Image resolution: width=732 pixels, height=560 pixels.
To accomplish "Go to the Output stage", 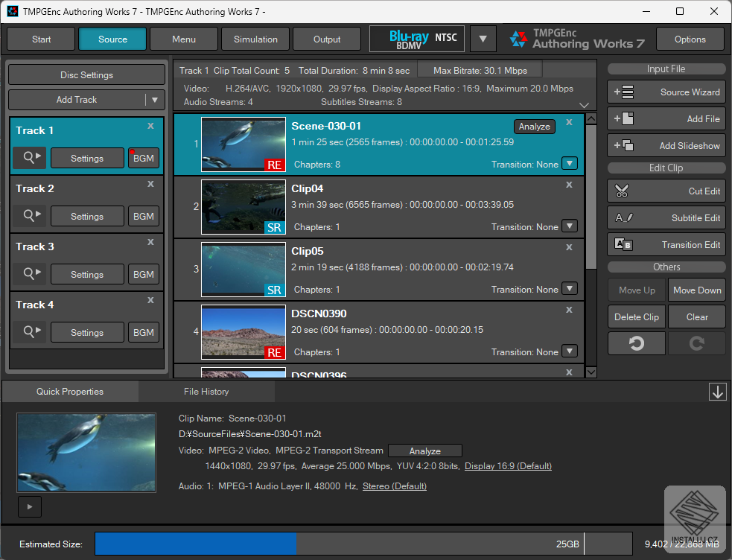I will tap(327, 39).
